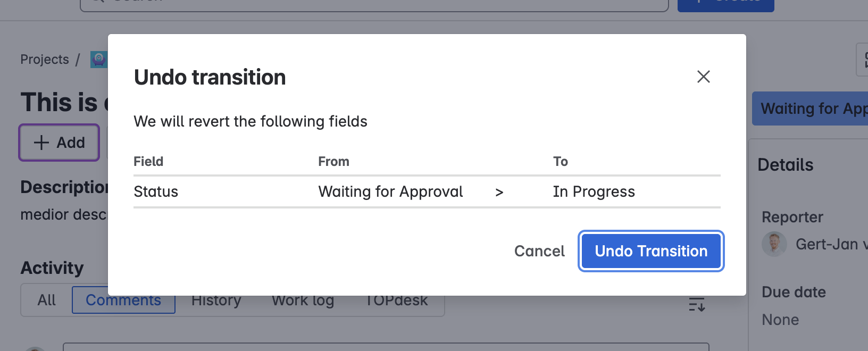This screenshot has width=868, height=351.
Task: Select the All activity tab
Action: pos(47,300)
